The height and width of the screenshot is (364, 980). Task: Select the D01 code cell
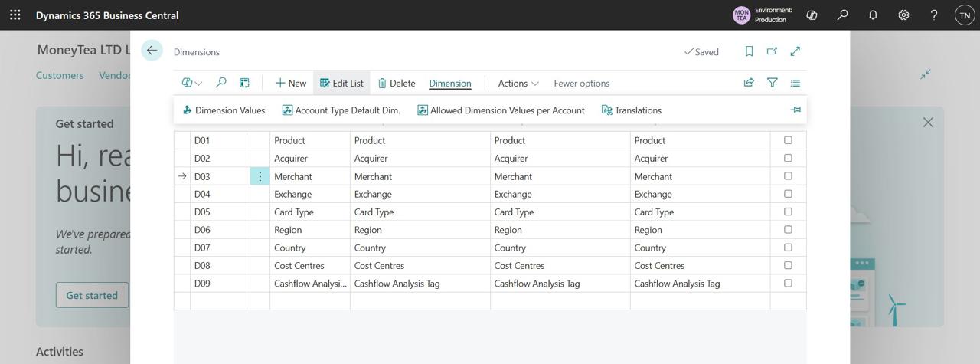click(x=220, y=140)
